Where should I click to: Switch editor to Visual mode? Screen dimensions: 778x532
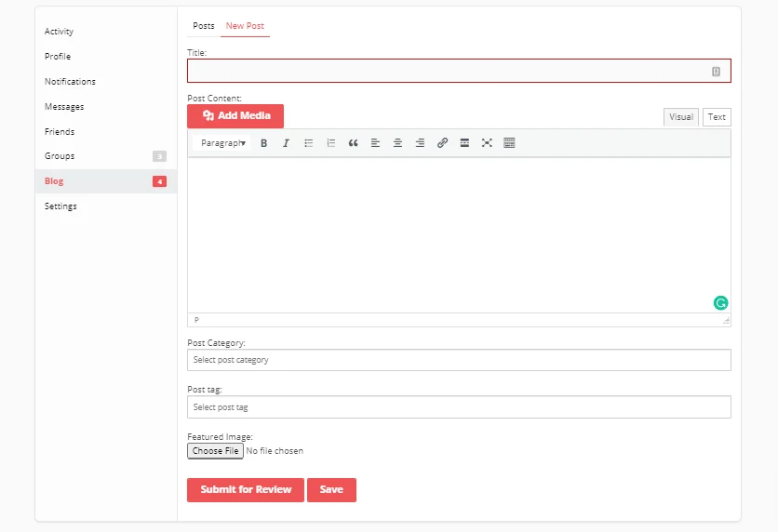681,117
